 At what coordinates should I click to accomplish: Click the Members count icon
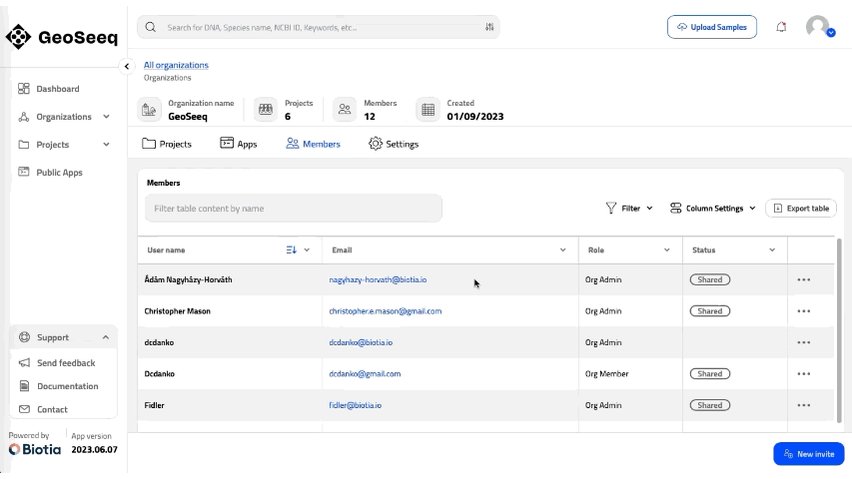pyautogui.click(x=344, y=110)
